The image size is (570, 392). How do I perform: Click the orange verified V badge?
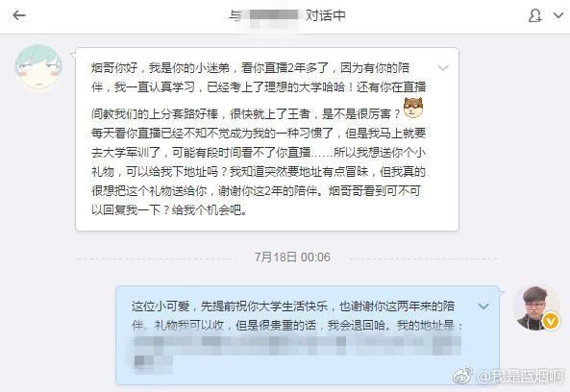point(551,321)
